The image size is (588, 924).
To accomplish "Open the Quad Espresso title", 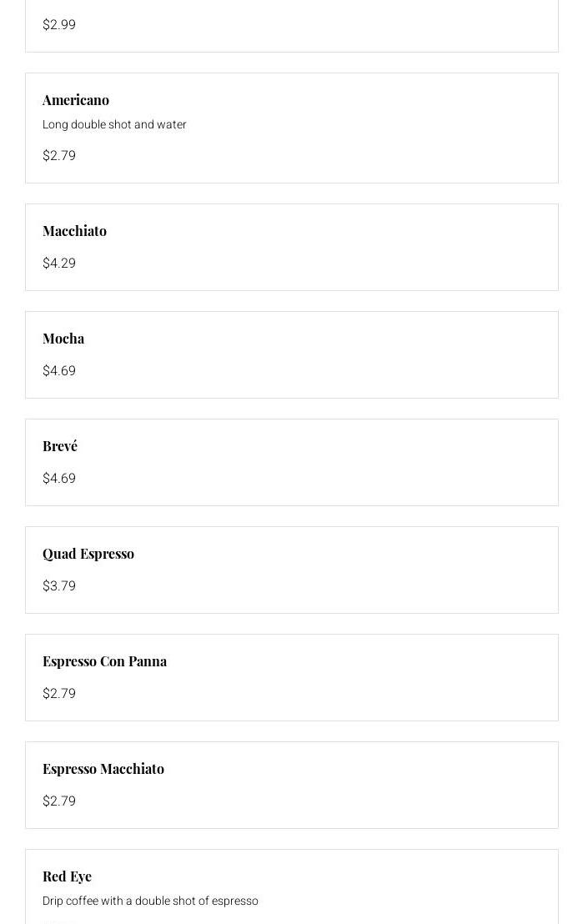I will (x=88, y=554).
